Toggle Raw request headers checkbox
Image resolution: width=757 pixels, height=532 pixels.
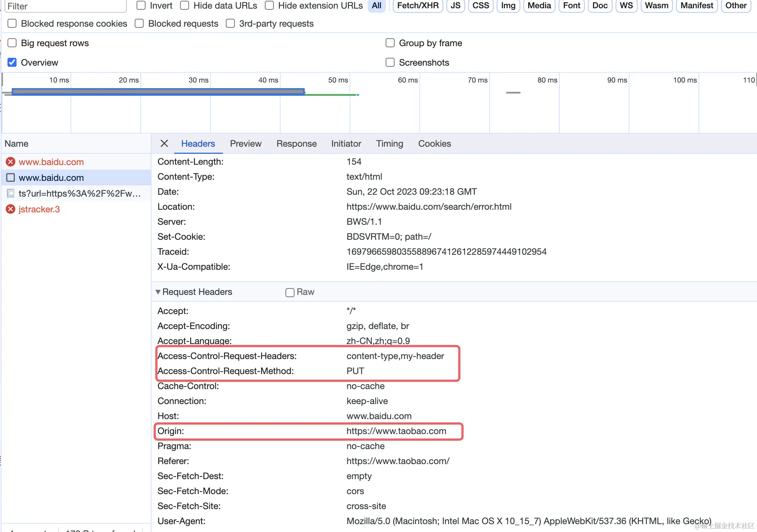(x=290, y=292)
